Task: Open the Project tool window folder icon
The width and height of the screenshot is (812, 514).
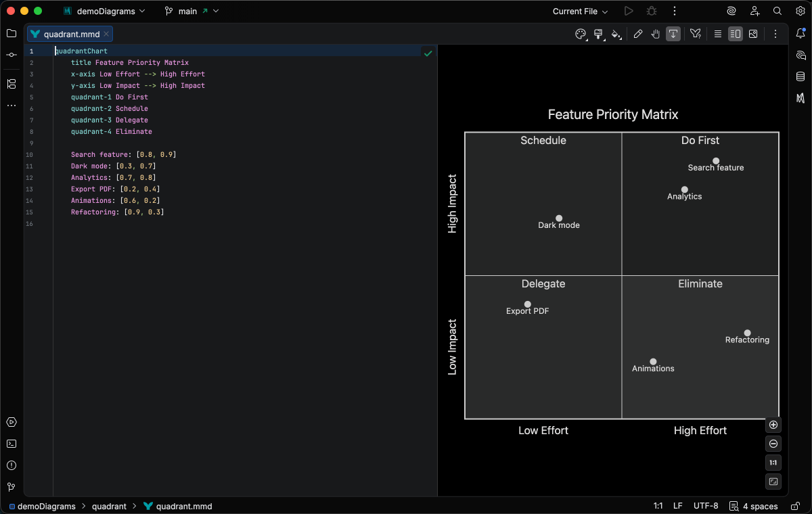Action: [11, 32]
